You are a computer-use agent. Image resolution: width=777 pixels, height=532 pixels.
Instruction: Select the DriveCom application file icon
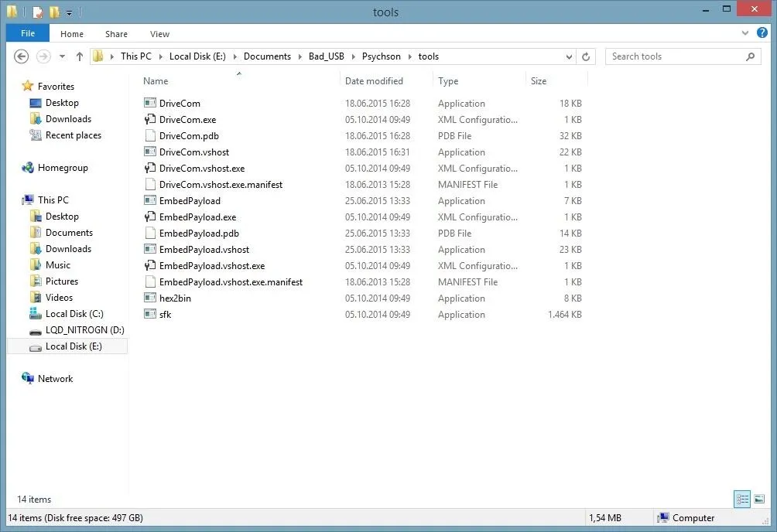point(150,103)
